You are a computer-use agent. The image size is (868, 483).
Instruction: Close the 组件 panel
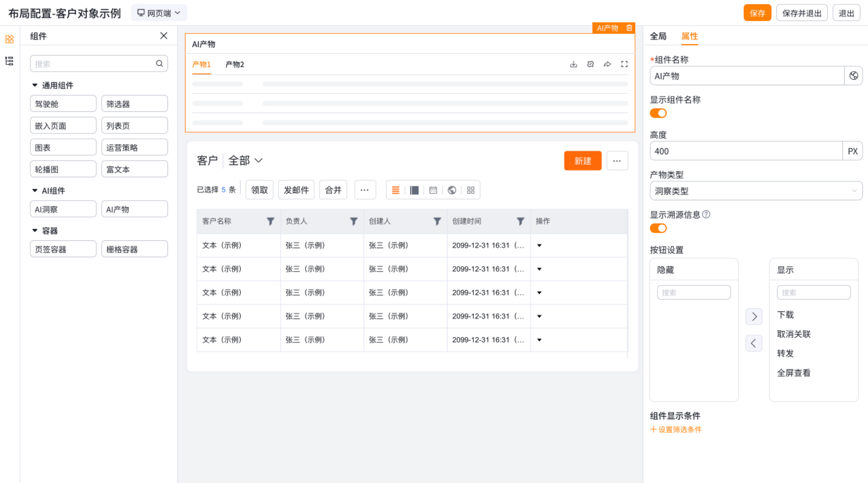pos(164,36)
